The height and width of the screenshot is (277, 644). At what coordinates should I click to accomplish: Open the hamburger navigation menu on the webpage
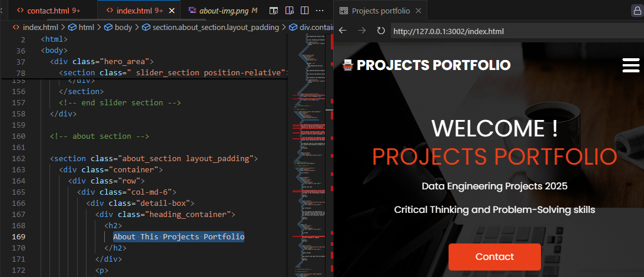point(631,65)
